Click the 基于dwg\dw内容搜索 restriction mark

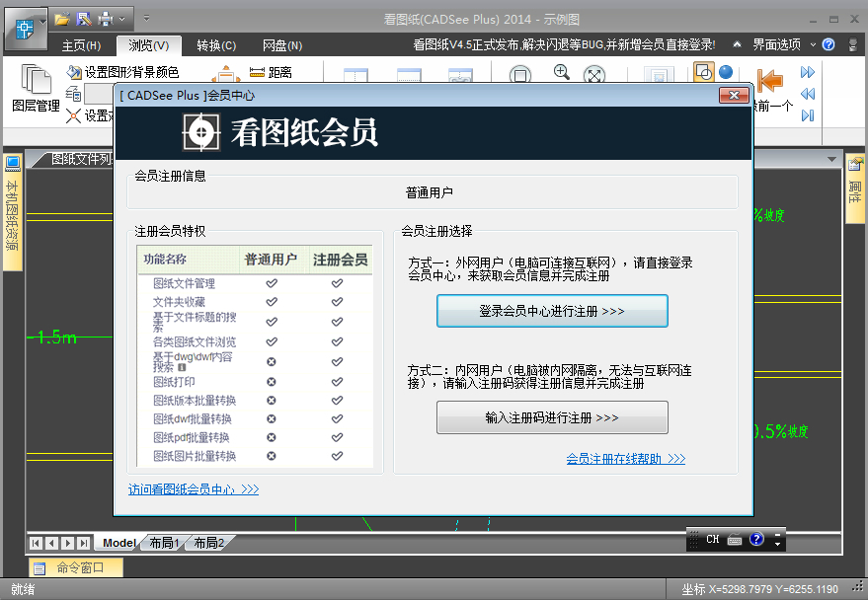tap(271, 361)
